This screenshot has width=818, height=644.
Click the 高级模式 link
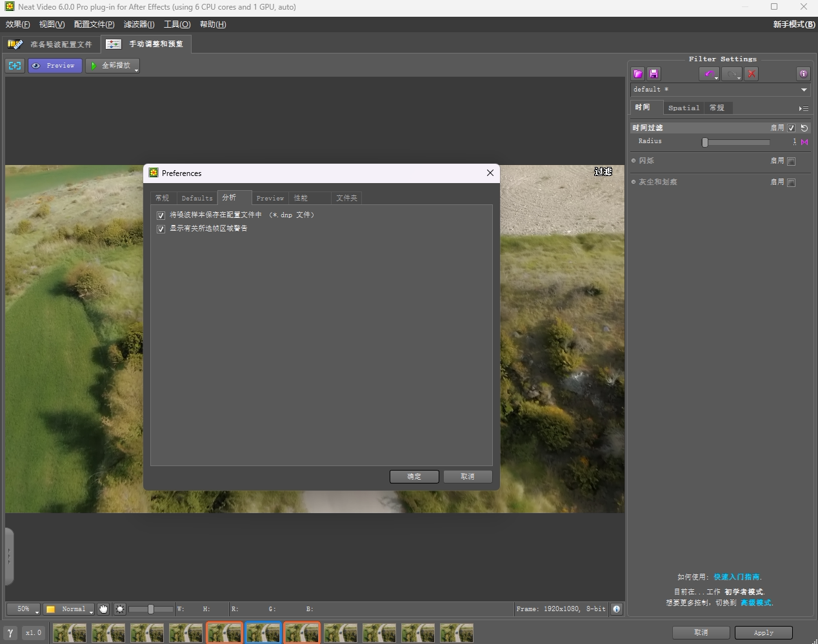pos(756,603)
